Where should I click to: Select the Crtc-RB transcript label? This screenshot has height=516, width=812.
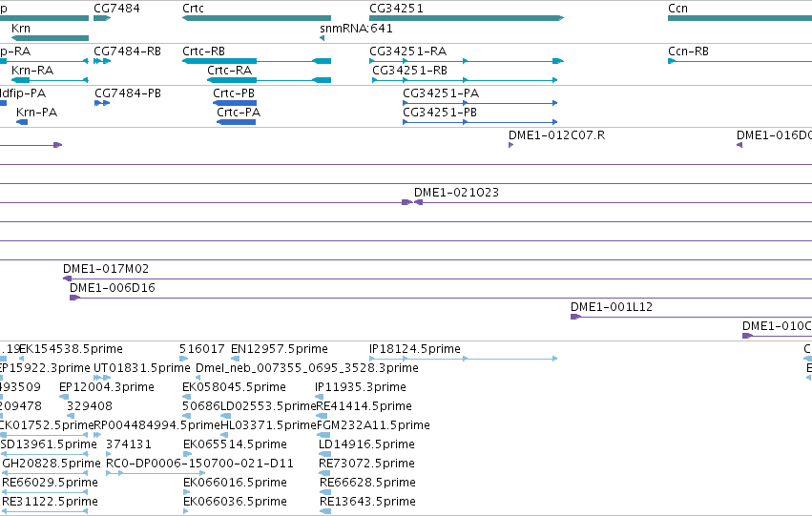(x=203, y=52)
